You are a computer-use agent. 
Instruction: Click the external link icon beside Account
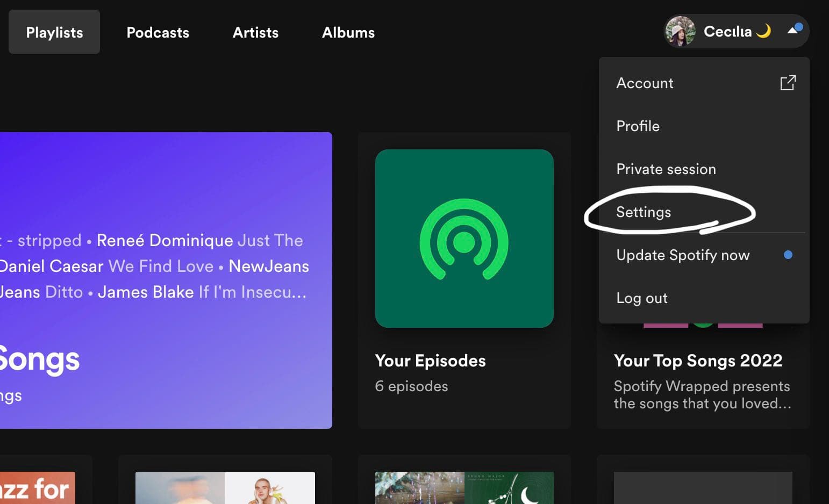tap(787, 83)
